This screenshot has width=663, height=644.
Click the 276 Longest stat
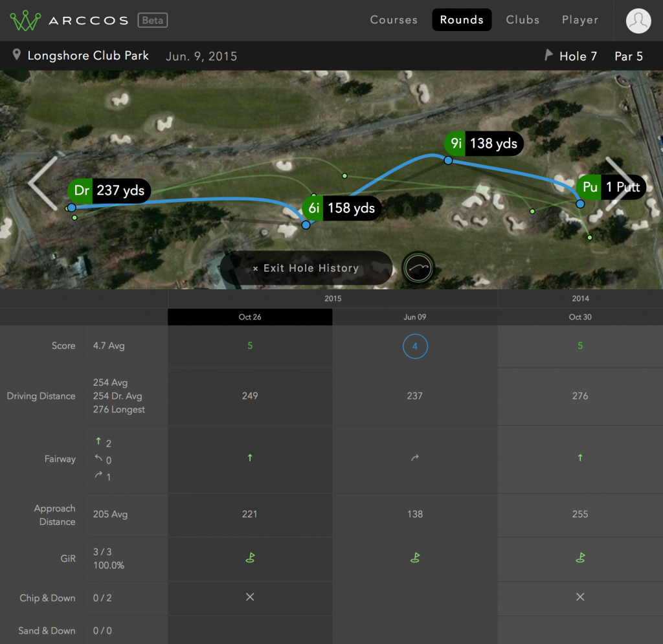pyautogui.click(x=119, y=410)
